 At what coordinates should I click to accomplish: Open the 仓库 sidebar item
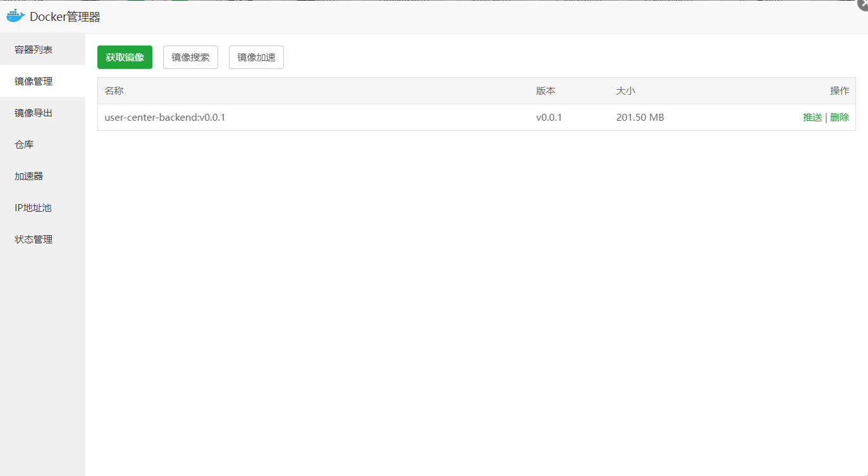(42, 144)
